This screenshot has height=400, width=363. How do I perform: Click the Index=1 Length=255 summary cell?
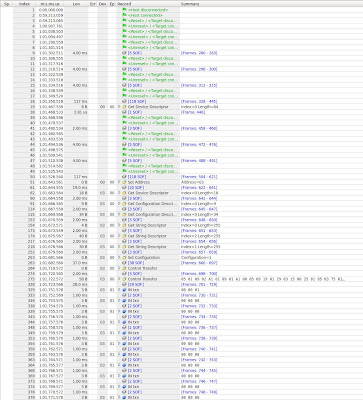[200, 247]
